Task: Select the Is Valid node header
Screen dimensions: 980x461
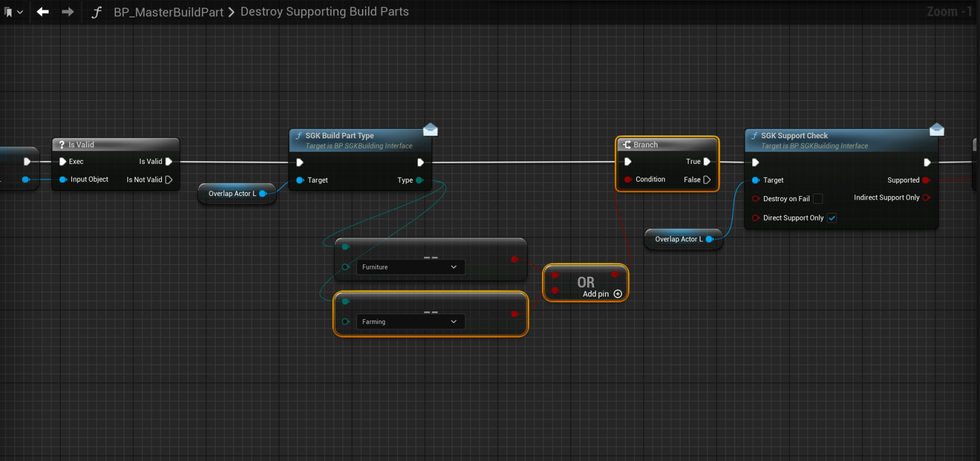Action: [x=81, y=145]
